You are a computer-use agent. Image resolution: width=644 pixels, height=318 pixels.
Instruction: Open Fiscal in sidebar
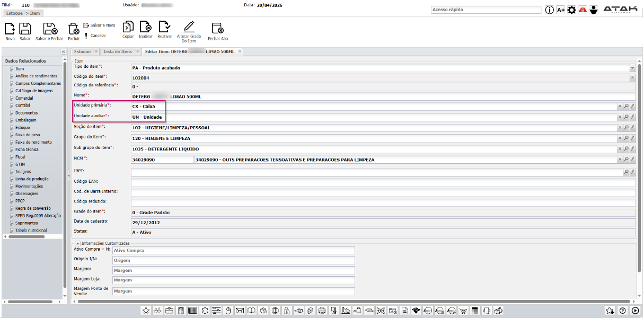coord(20,157)
